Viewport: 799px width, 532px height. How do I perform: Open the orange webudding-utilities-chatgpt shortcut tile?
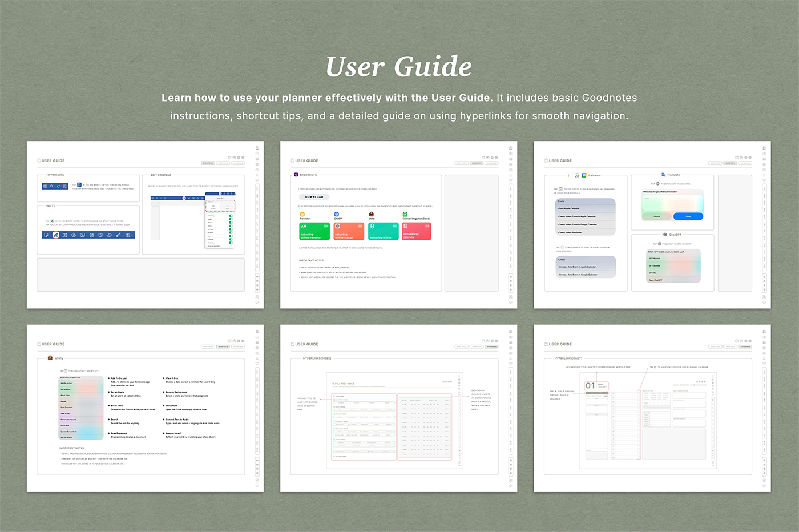click(x=349, y=231)
